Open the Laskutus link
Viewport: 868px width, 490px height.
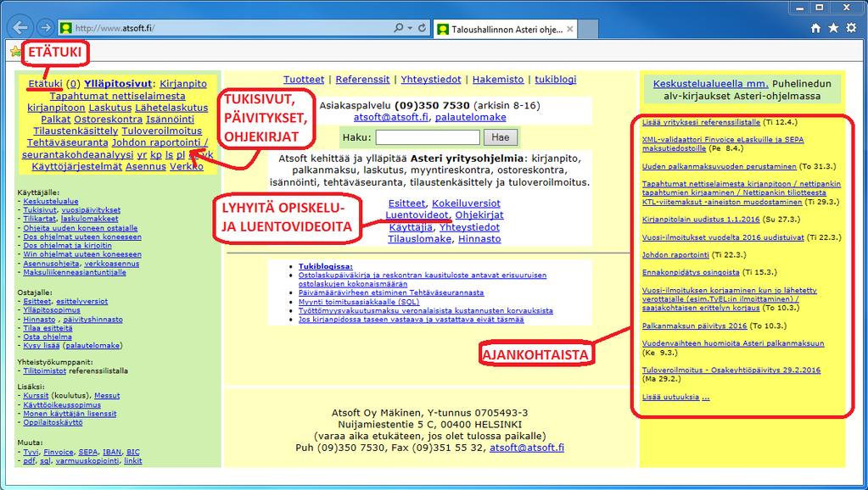tap(110, 108)
